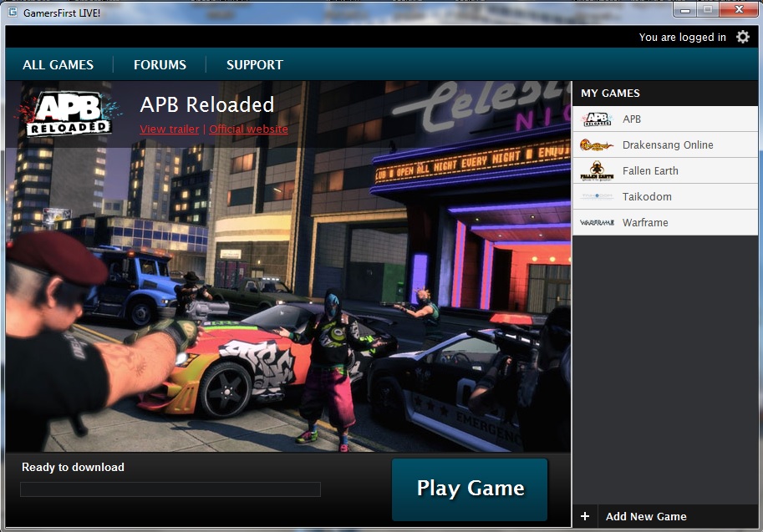Click the Drakensang Online game icon
The image size is (763, 532).
click(x=597, y=145)
